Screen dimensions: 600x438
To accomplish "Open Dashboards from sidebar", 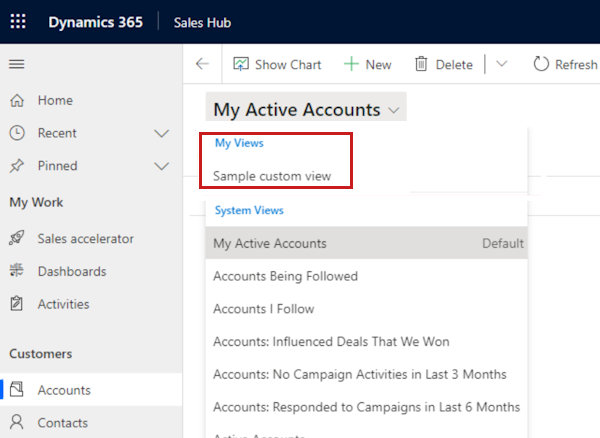I will pos(71,271).
